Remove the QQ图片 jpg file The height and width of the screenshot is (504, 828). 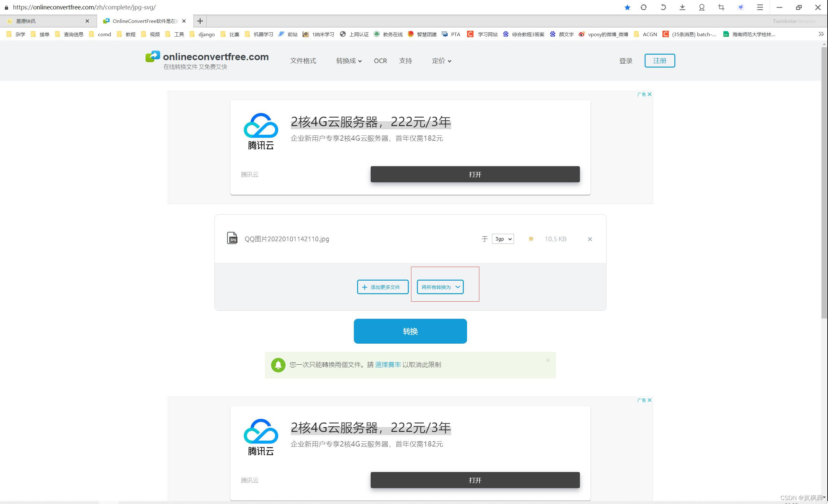(x=590, y=239)
